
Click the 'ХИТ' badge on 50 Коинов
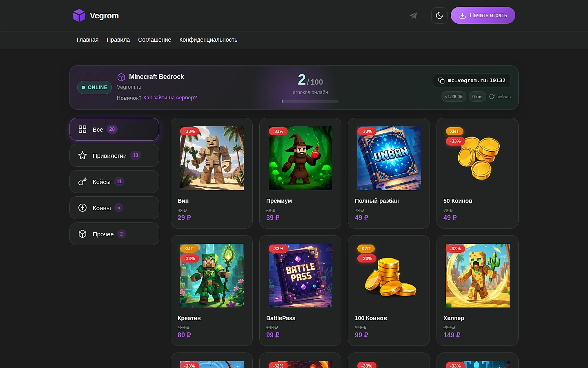[x=454, y=131]
